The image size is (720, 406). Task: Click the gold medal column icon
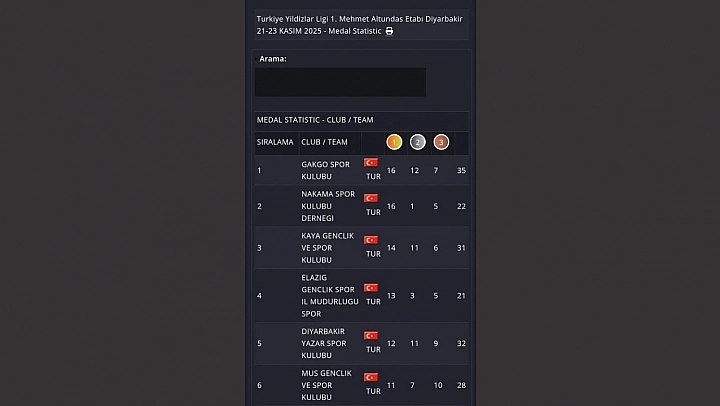click(x=394, y=142)
